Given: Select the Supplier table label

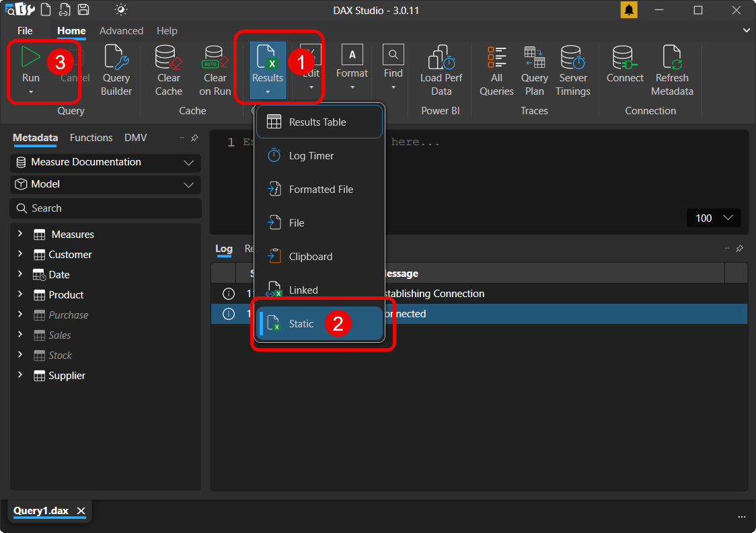Looking at the screenshot, I should 67,376.
